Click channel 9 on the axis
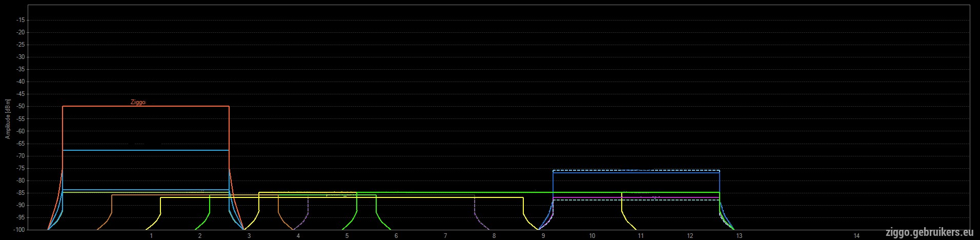This screenshot has width=980, height=240. pyautogui.click(x=543, y=236)
